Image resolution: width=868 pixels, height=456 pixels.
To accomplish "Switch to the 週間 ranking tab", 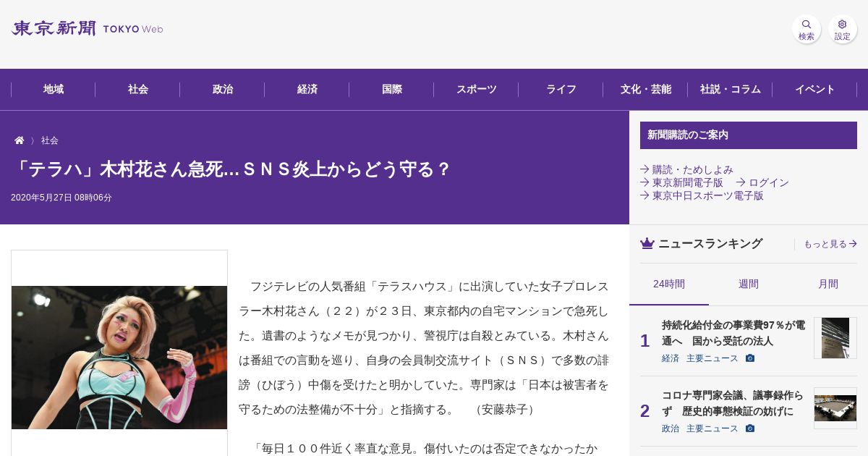I will pyautogui.click(x=749, y=284).
